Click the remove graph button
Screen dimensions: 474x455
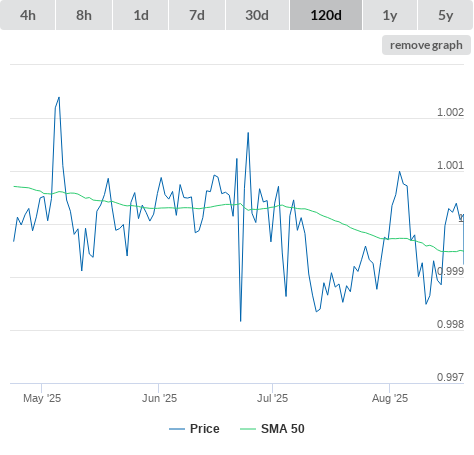tap(426, 45)
